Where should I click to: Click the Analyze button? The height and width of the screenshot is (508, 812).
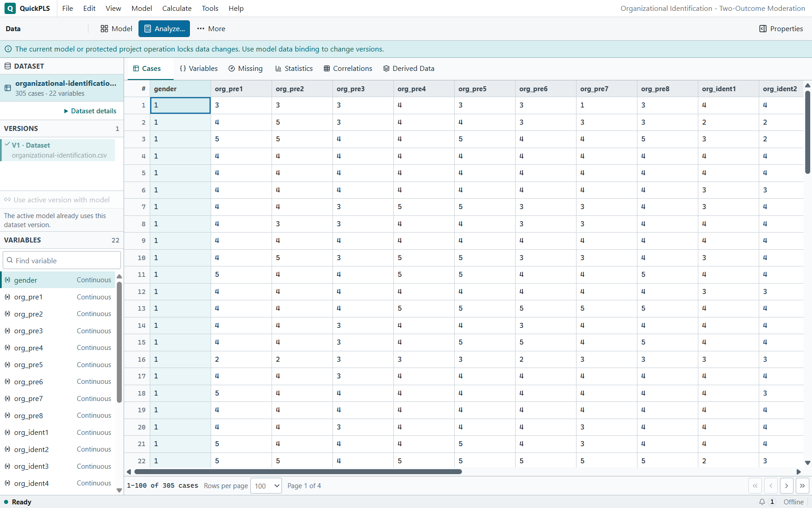pos(164,28)
